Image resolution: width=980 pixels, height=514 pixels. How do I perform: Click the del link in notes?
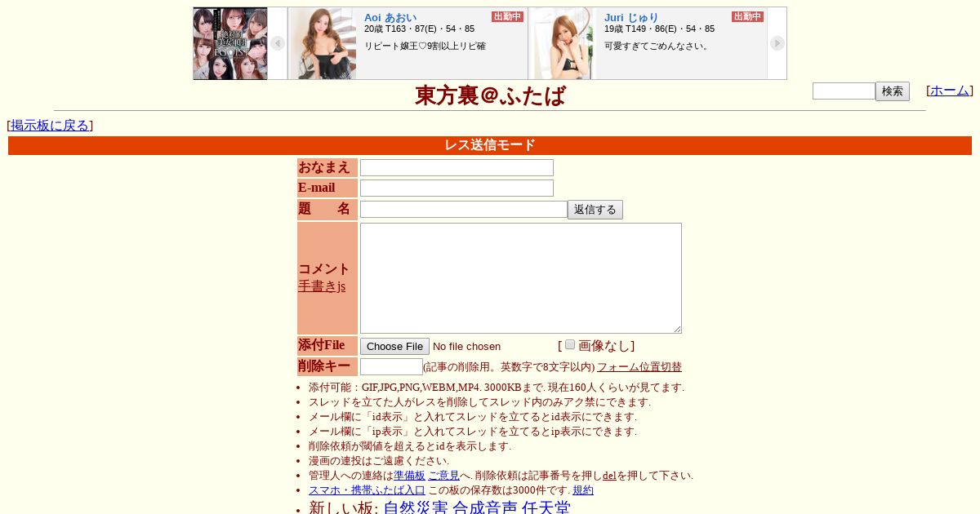click(x=609, y=476)
